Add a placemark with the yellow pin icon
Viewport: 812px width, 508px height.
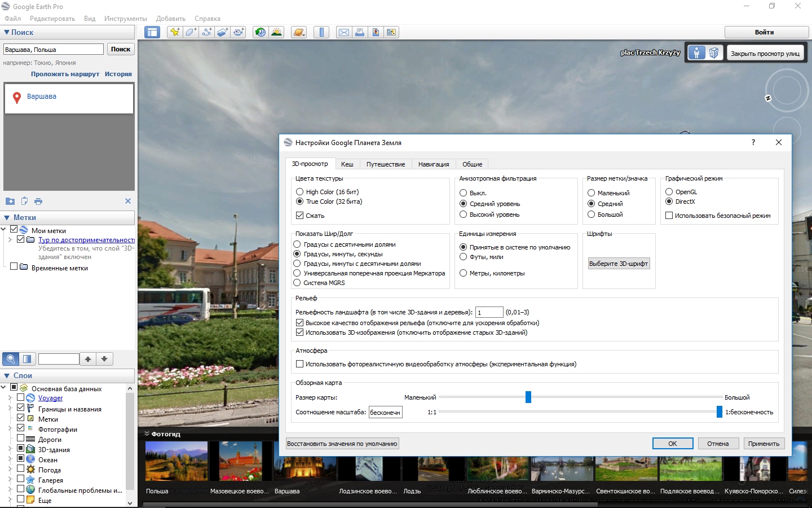(x=175, y=32)
